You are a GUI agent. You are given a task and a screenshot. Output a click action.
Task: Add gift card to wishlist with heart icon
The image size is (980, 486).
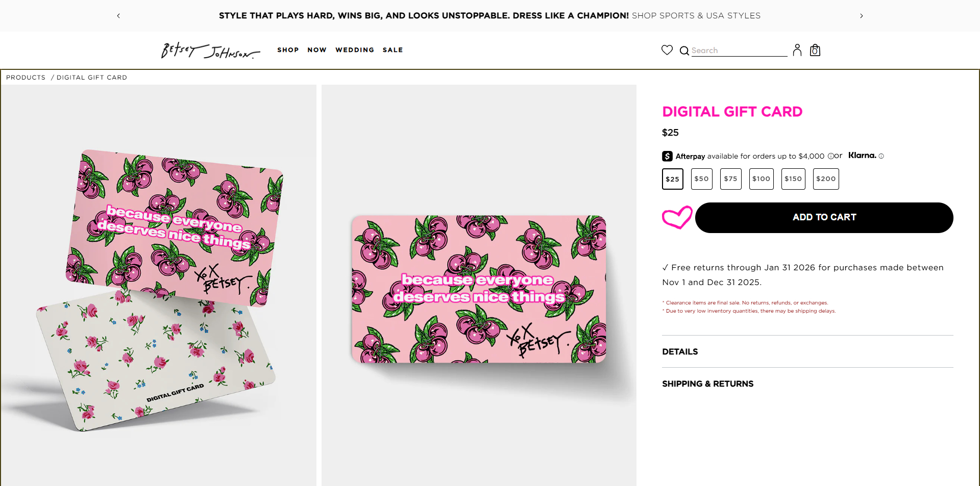pyautogui.click(x=677, y=217)
